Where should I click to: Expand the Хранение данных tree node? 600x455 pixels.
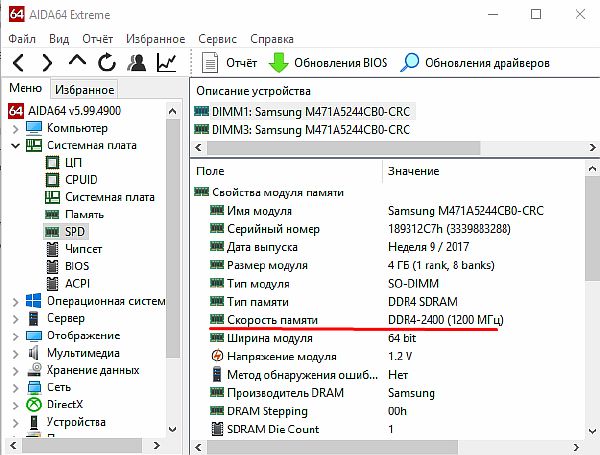pyautogui.click(x=15, y=371)
